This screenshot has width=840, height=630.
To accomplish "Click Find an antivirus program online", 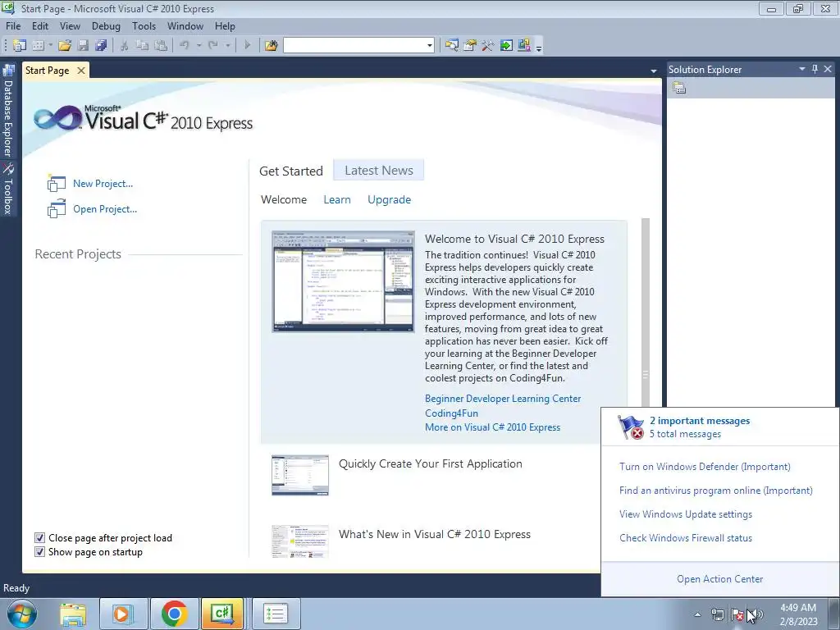I will pyautogui.click(x=715, y=491).
